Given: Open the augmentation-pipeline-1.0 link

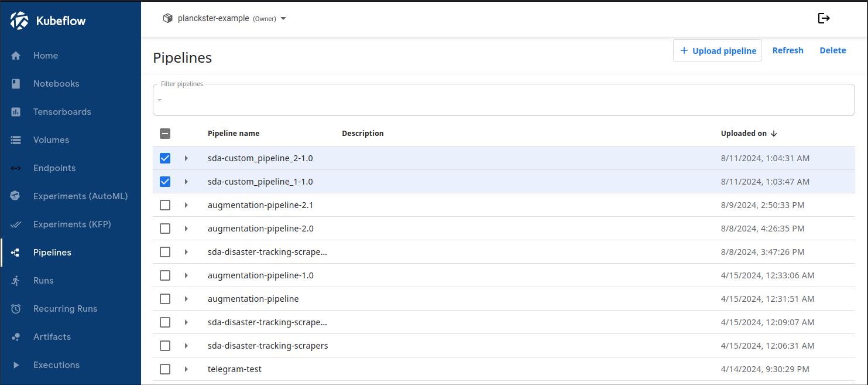Looking at the screenshot, I should click(260, 275).
